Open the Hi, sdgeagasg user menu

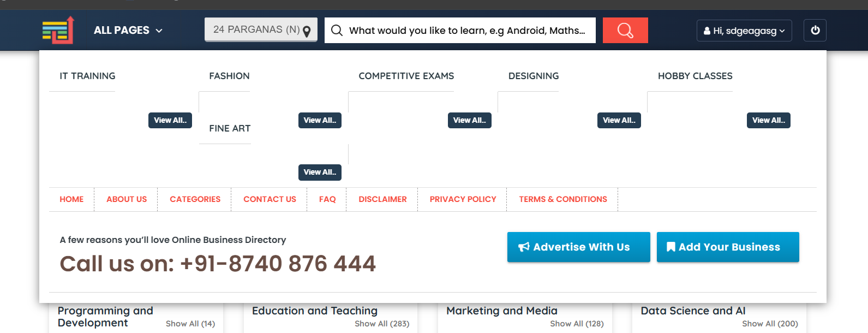[744, 31]
